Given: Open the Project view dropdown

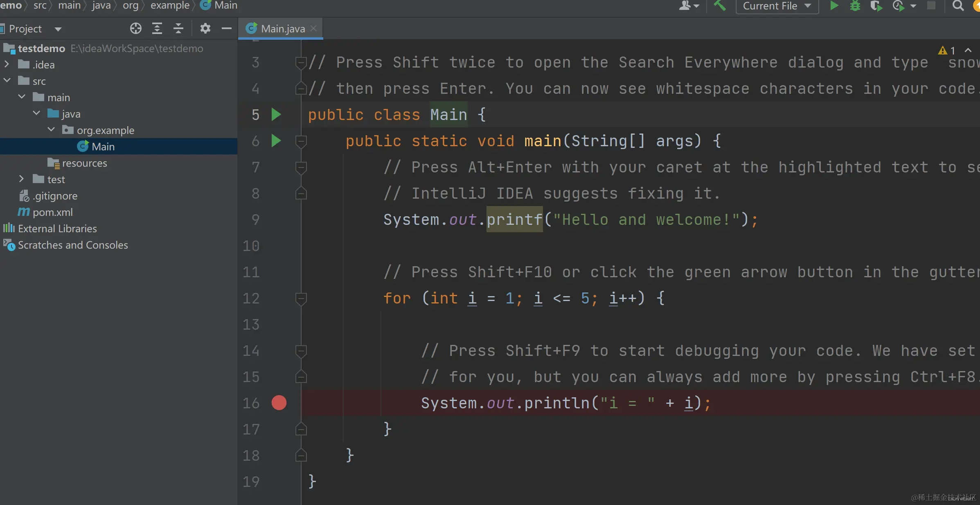Looking at the screenshot, I should [58, 29].
